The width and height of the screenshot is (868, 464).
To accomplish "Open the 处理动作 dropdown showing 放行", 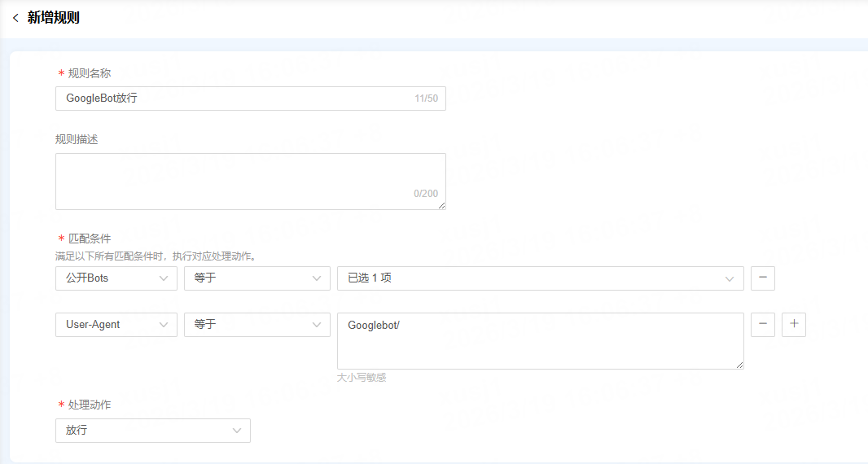I will tap(153, 430).
